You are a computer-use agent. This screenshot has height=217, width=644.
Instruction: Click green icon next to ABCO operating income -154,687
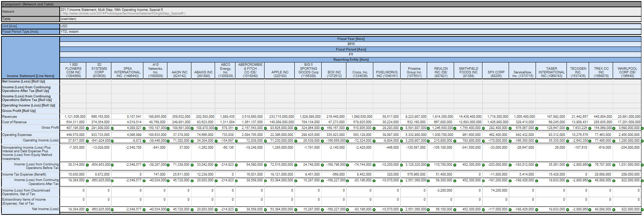click(236, 141)
